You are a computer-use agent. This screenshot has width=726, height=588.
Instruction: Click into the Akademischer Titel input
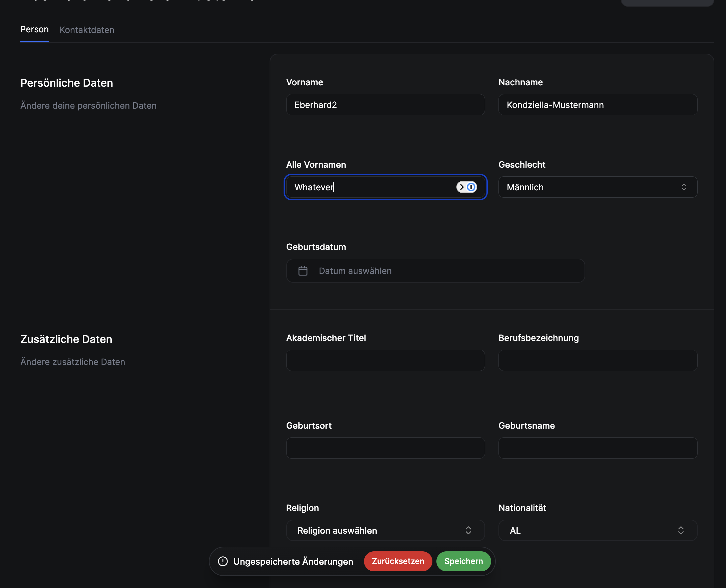click(385, 360)
